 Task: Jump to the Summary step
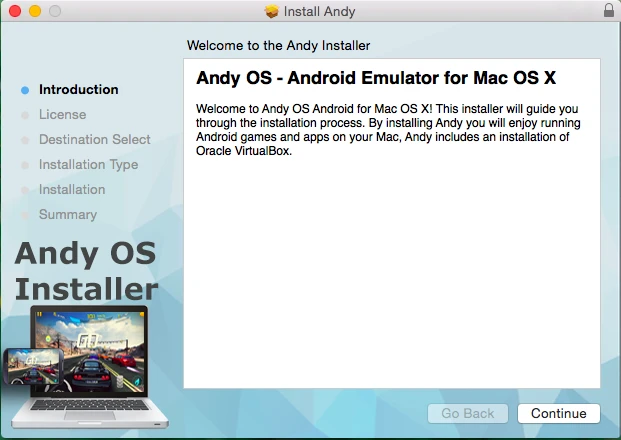[67, 215]
